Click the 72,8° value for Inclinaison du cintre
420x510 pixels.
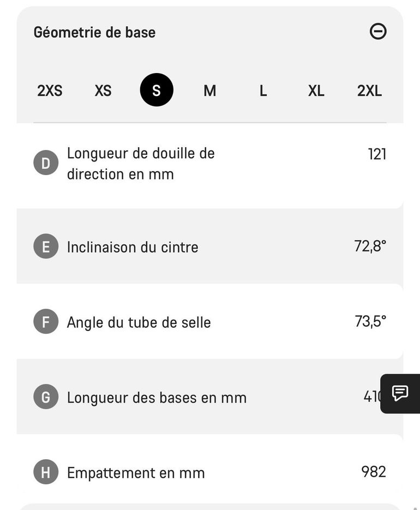point(370,246)
